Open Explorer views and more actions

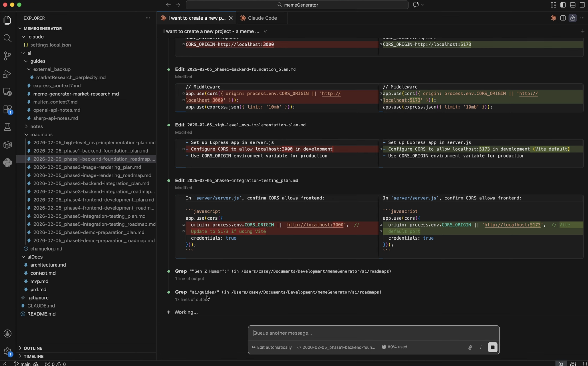[148, 18]
